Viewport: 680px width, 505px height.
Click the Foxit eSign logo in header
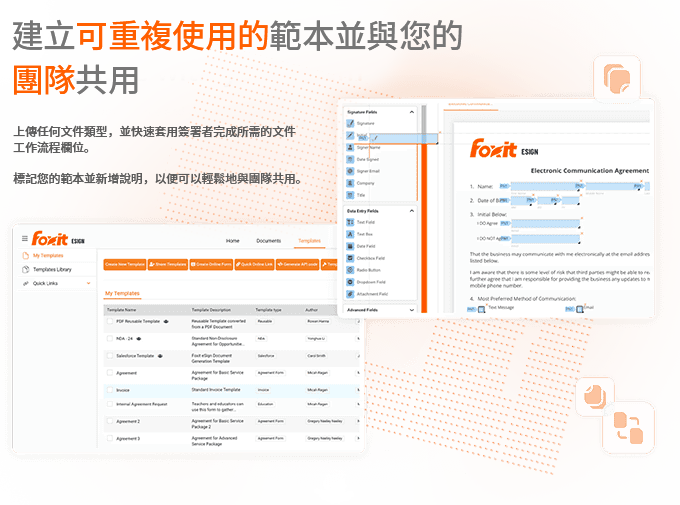(58, 239)
